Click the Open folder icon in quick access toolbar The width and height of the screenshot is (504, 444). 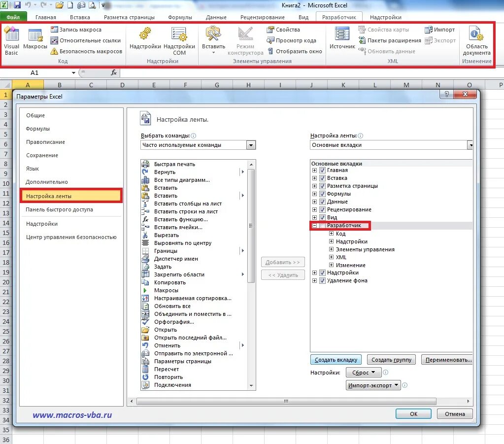coord(59,5)
